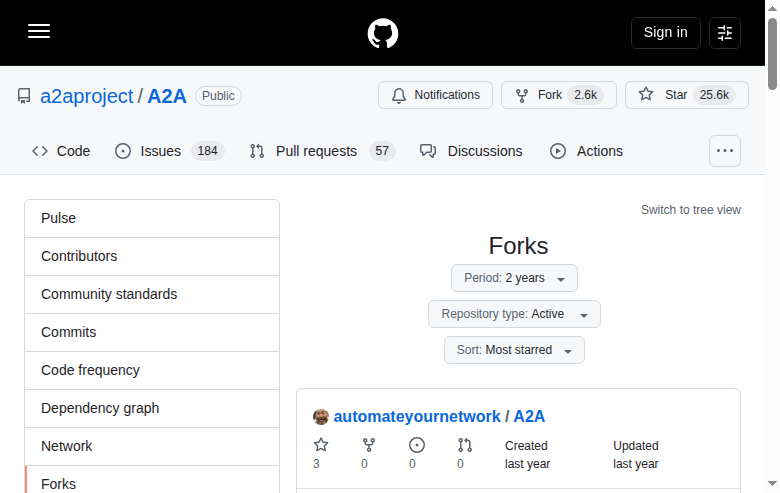
Task: Open the A2A fork link of automateyournetwork
Action: coord(529,416)
